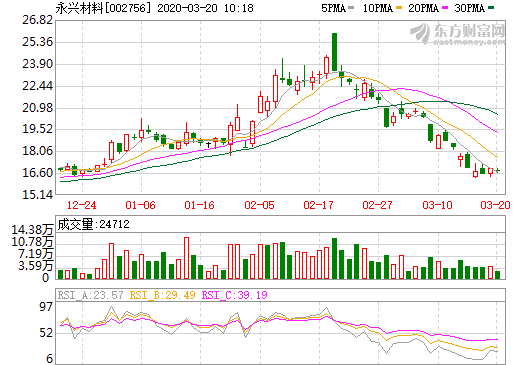
Task: Click the 18.06 price axis label
Action: (x=38, y=151)
